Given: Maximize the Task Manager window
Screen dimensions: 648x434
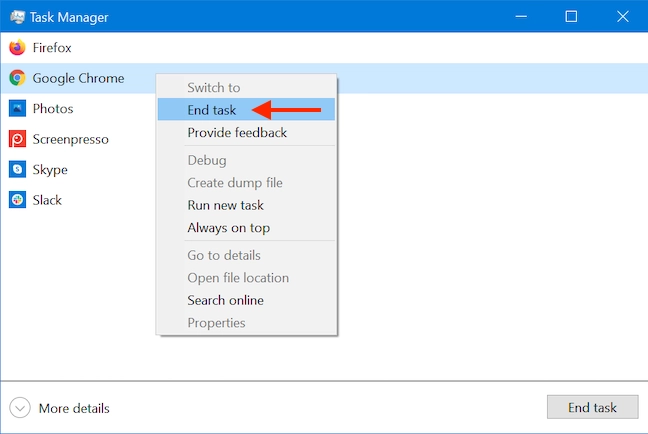Looking at the screenshot, I should click(572, 17).
